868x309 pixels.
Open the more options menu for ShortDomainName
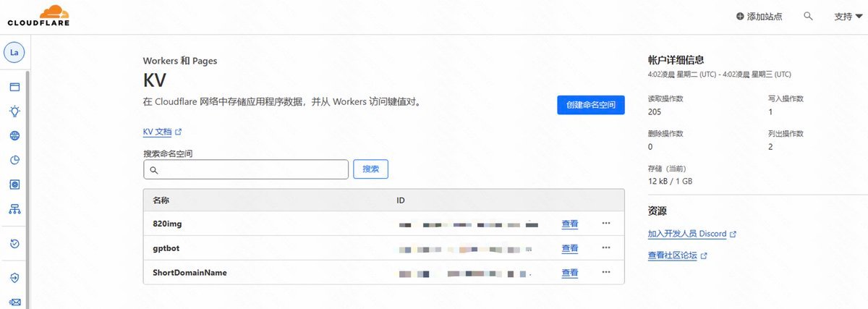[x=606, y=272]
